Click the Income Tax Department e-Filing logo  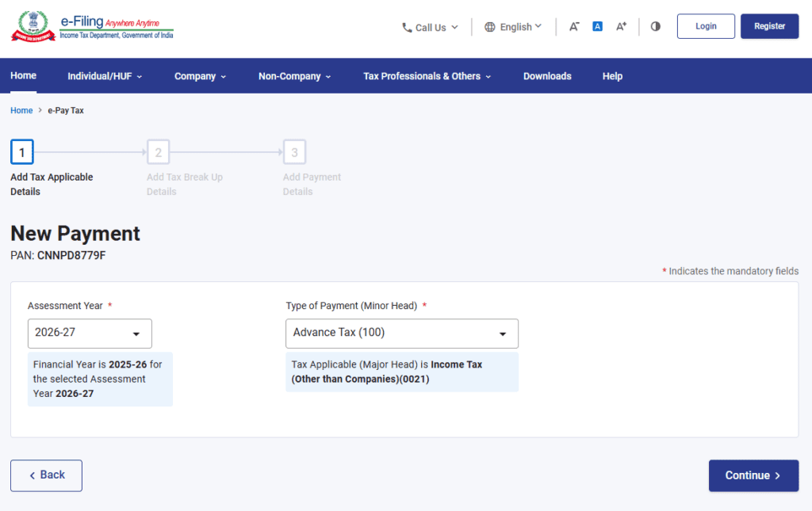click(92, 26)
